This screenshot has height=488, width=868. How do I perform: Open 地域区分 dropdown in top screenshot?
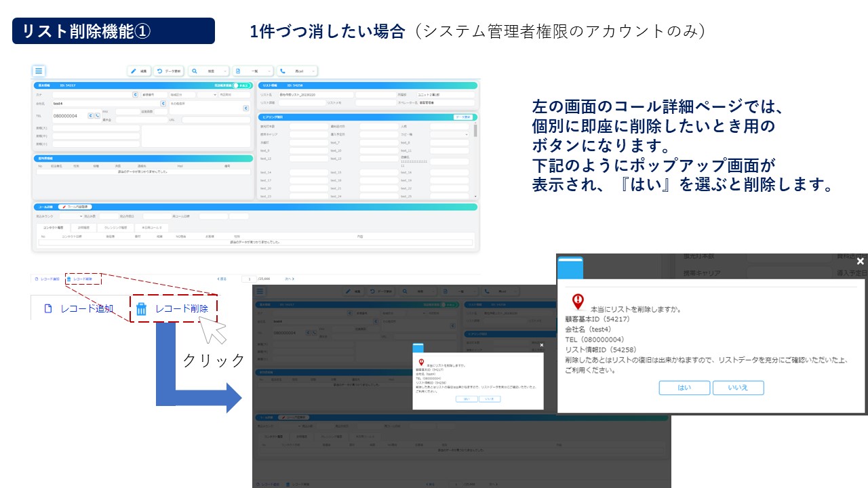click(x=206, y=94)
